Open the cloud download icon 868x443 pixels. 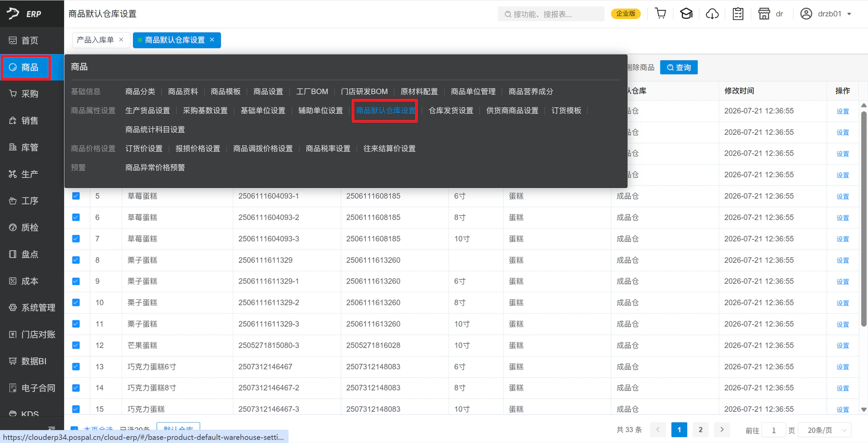[712, 14]
